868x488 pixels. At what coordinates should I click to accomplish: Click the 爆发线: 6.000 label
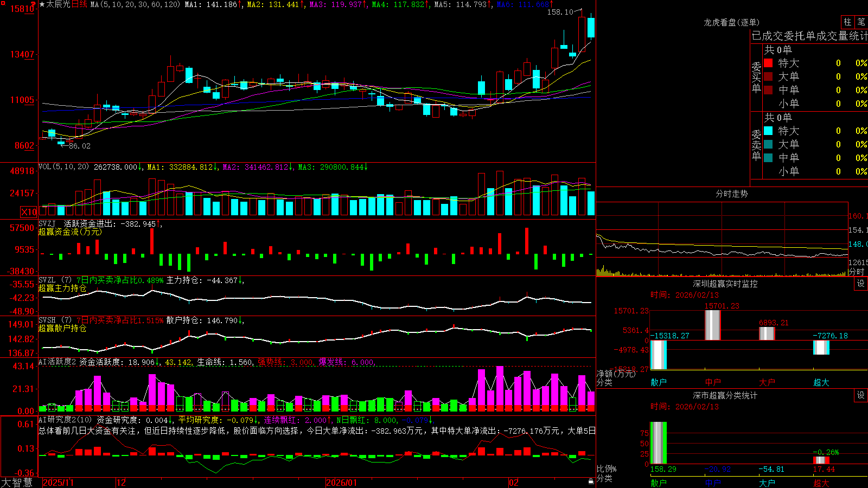tap(346, 362)
